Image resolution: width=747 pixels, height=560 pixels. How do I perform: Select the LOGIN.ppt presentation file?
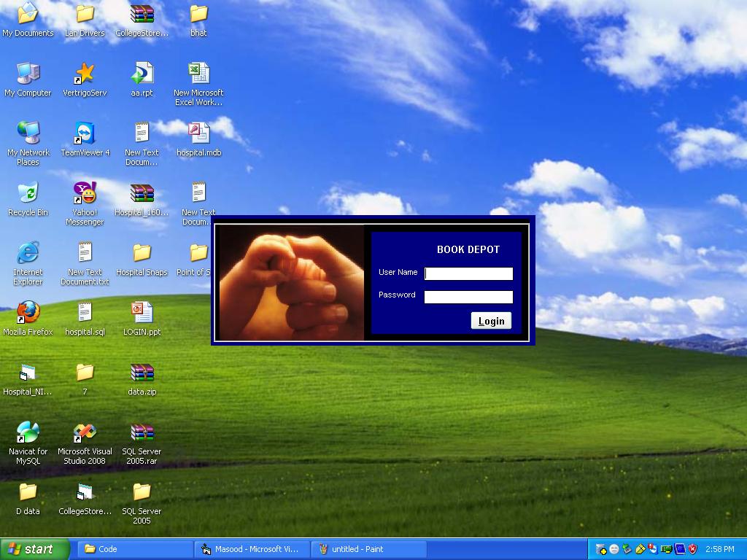(x=142, y=319)
